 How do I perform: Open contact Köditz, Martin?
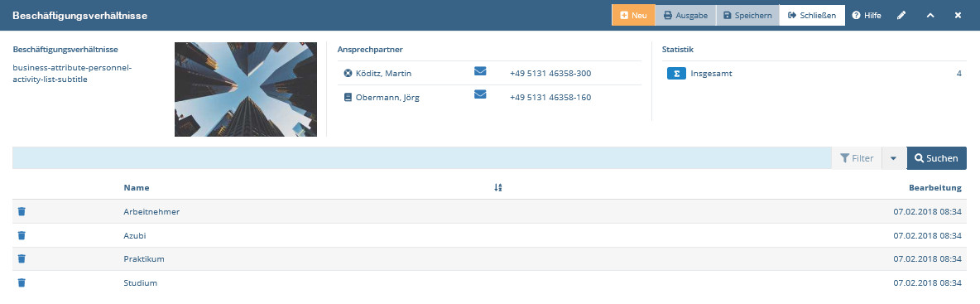[x=384, y=74]
